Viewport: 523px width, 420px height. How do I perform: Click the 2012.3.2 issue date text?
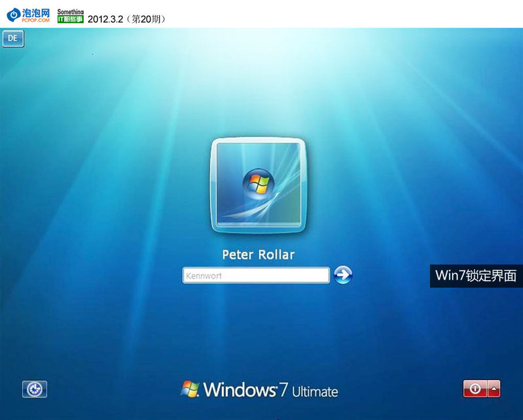click(127, 19)
